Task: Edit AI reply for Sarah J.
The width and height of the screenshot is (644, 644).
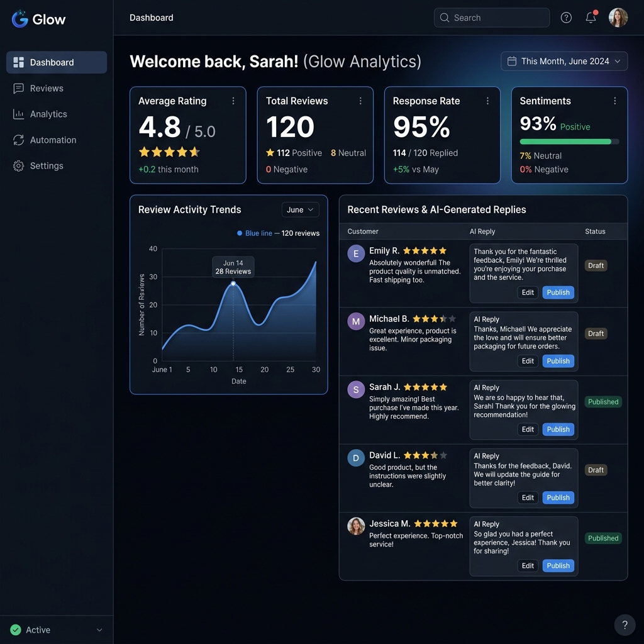Action: pyautogui.click(x=528, y=429)
